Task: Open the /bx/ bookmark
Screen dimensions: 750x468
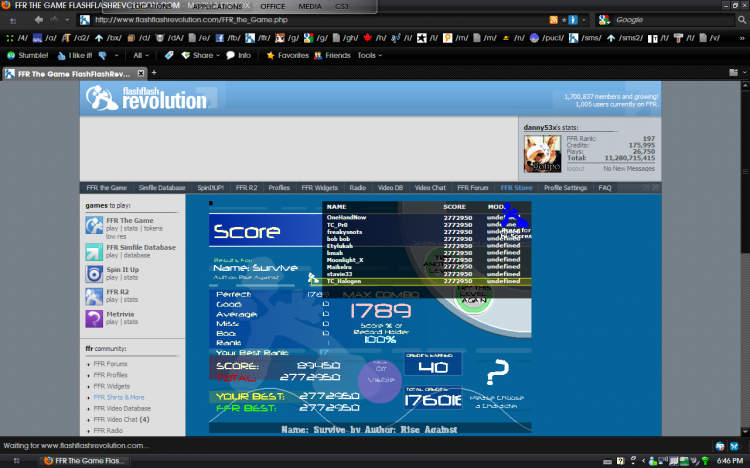Action: pos(108,38)
